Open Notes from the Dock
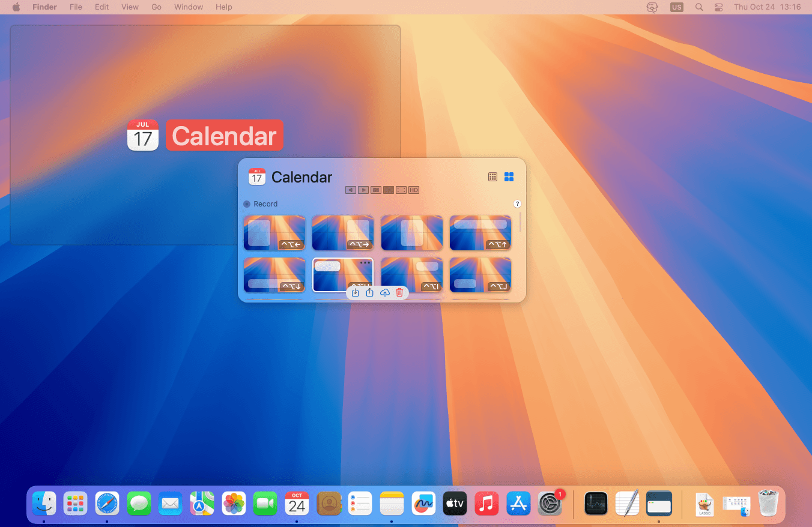The width and height of the screenshot is (812, 527). point(392,504)
